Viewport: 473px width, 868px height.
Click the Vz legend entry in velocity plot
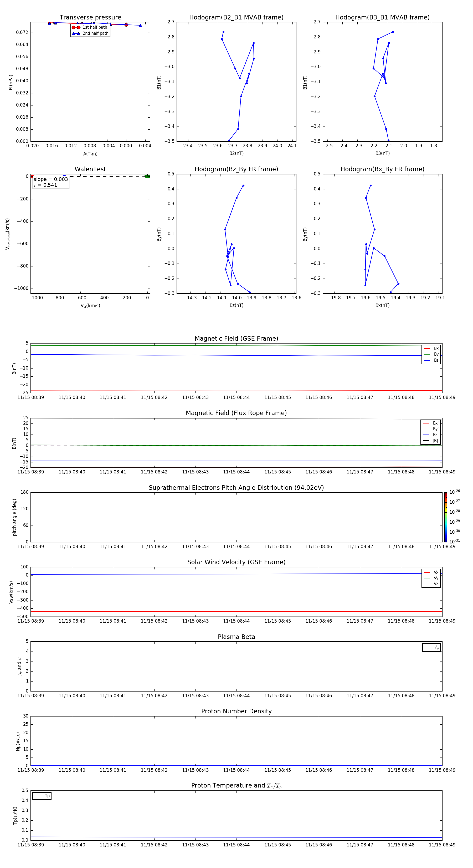pos(431,584)
